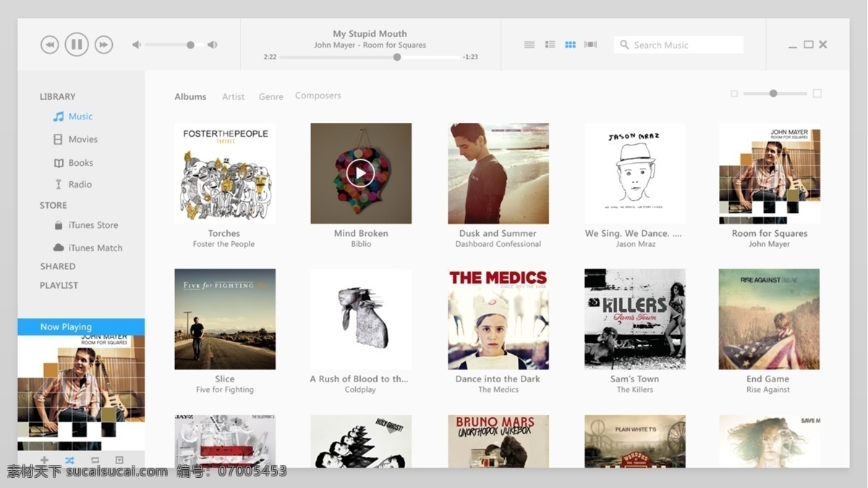
Task: Toggle shuffle mode
Action: (x=69, y=460)
